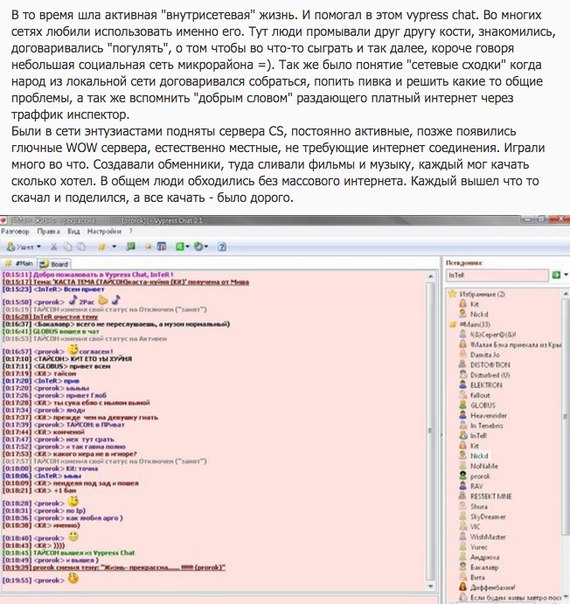Click the InTeR avatar icon in #Main list
570x604 pixels.
tap(463, 435)
